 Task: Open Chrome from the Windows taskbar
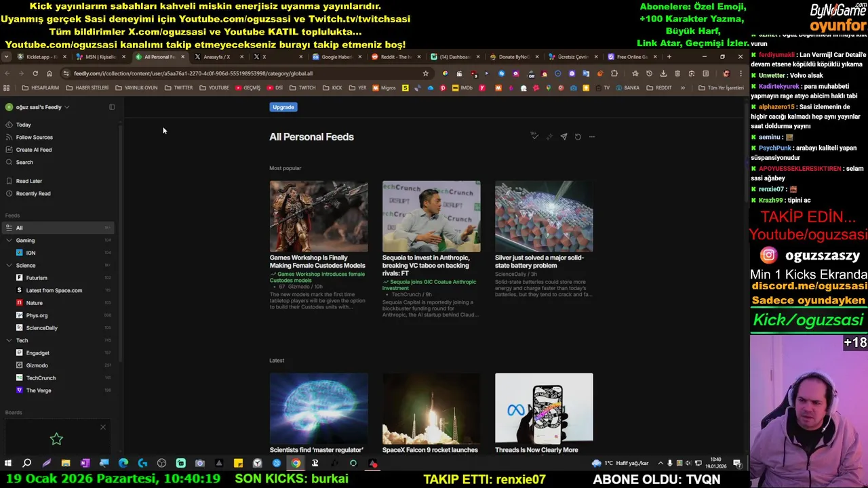(x=296, y=464)
